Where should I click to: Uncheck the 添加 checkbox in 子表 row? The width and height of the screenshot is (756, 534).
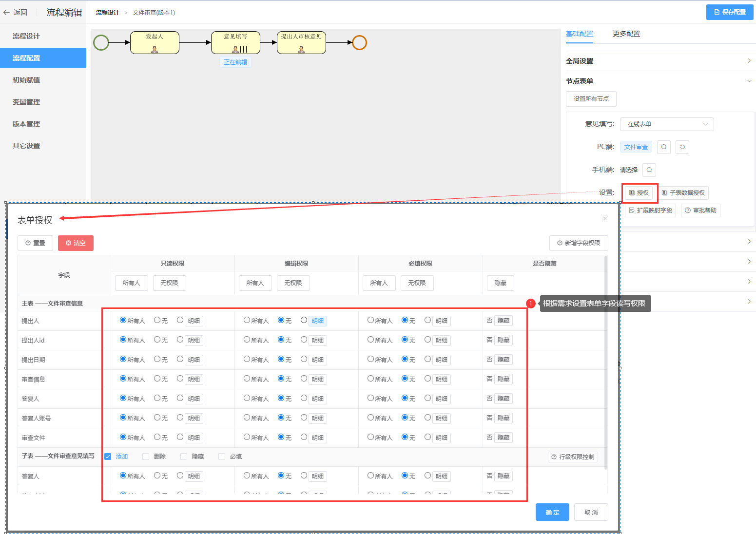coord(108,457)
